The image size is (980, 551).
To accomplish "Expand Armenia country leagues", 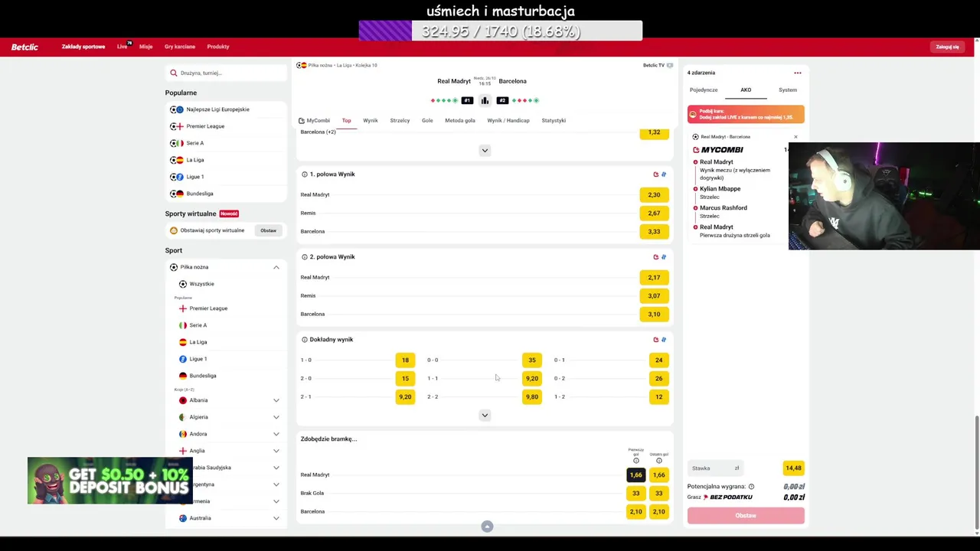I will pyautogui.click(x=276, y=501).
